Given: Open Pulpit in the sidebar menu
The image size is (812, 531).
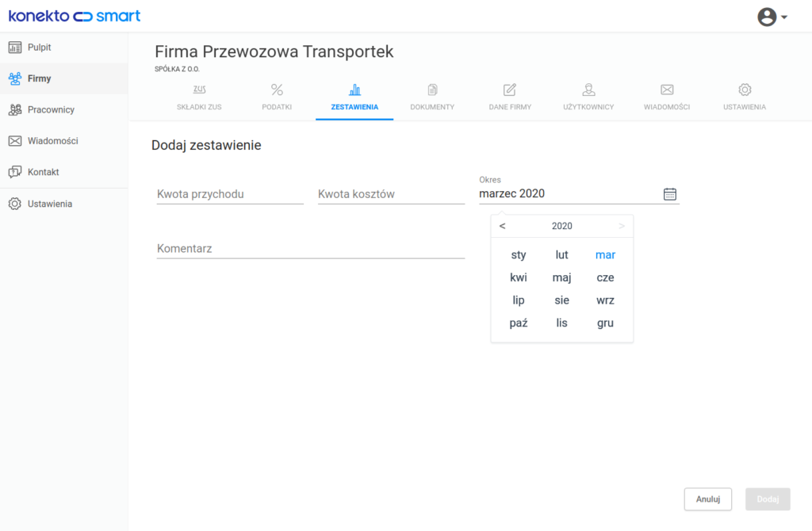Looking at the screenshot, I should click(x=63, y=48).
